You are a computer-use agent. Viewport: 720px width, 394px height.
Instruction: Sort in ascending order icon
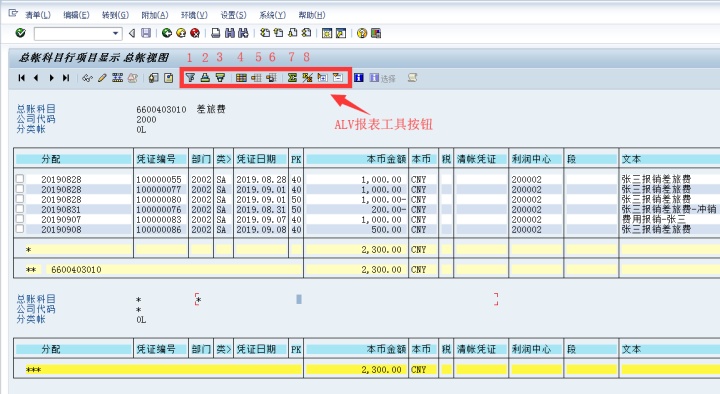pyautogui.click(x=205, y=78)
